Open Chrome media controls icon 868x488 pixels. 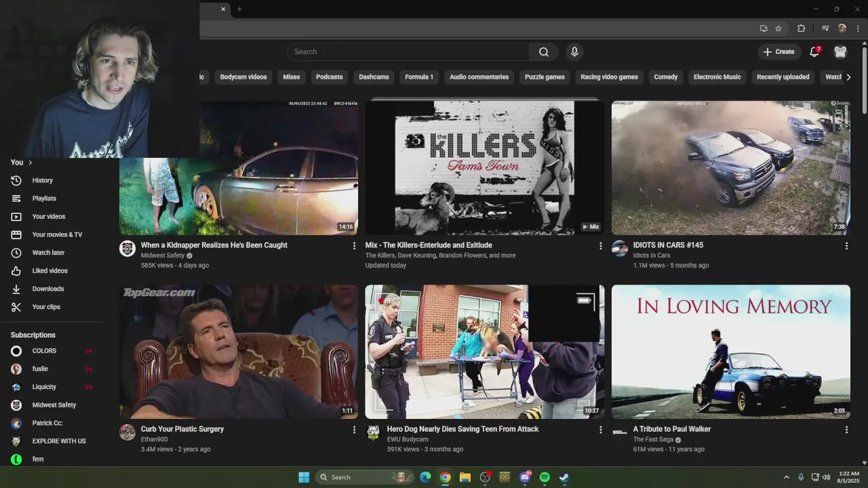click(825, 28)
